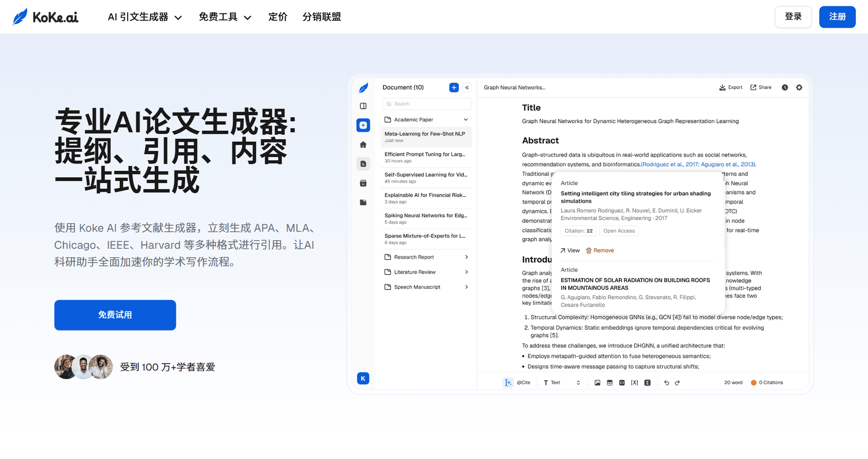Collapse document panel with double chevron
Image resolution: width=868 pixels, height=459 pixels.
(x=467, y=88)
